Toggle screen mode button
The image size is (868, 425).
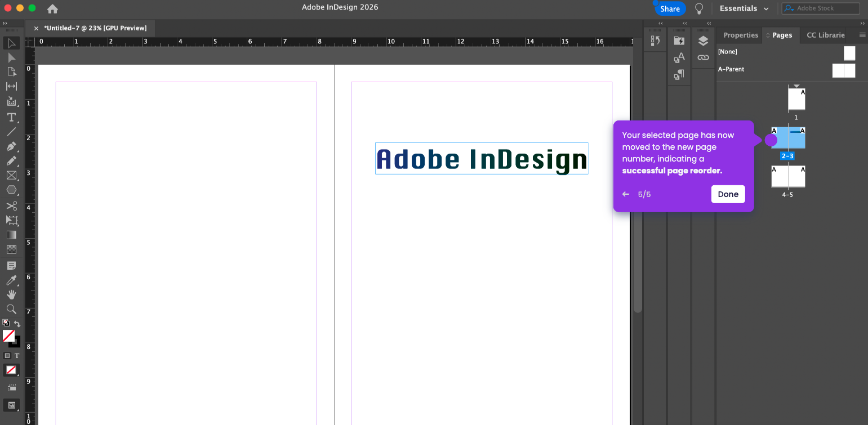(11, 405)
